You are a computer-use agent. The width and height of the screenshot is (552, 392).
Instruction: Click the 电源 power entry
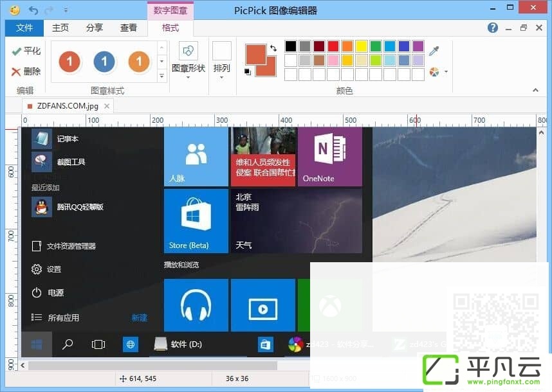pos(48,292)
